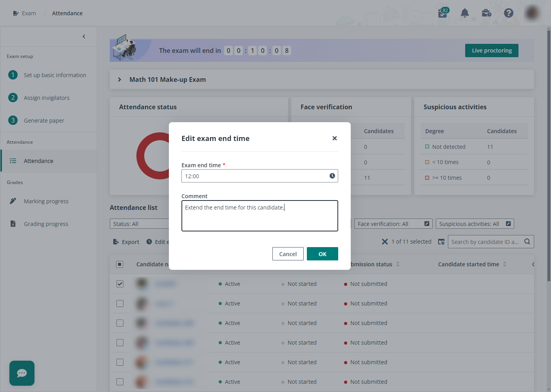Screen dimensions: 551x392
Task: Click the green Not detected swatch
Action: tap(427, 146)
